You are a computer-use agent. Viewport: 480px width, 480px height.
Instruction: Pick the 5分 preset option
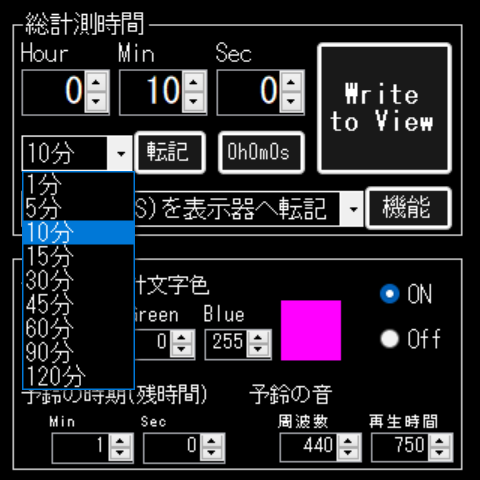coord(78,208)
